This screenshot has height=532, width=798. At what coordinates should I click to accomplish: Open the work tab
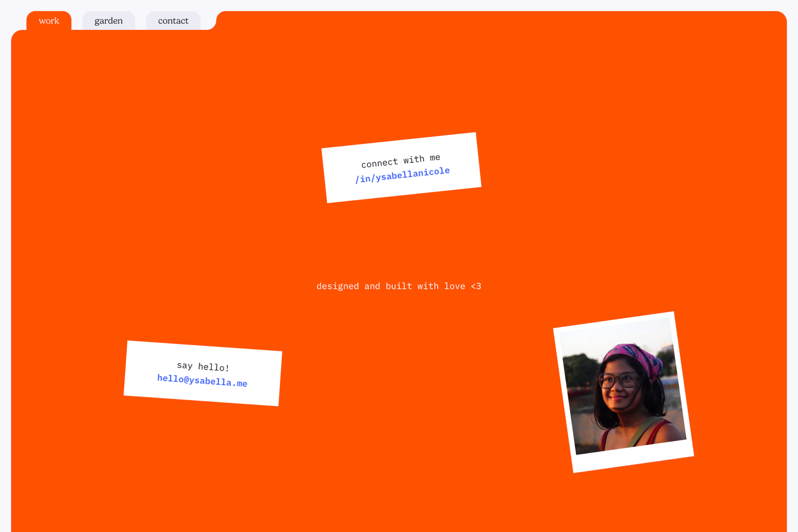tap(49, 21)
